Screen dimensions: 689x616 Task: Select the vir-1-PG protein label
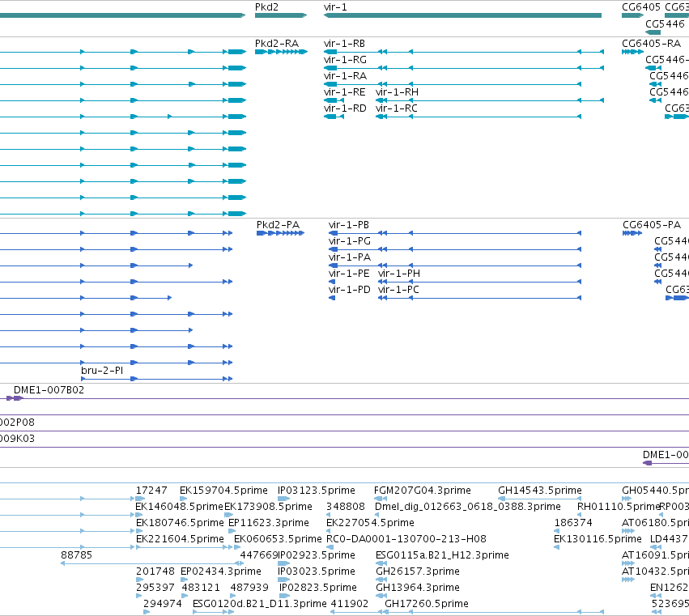349,241
